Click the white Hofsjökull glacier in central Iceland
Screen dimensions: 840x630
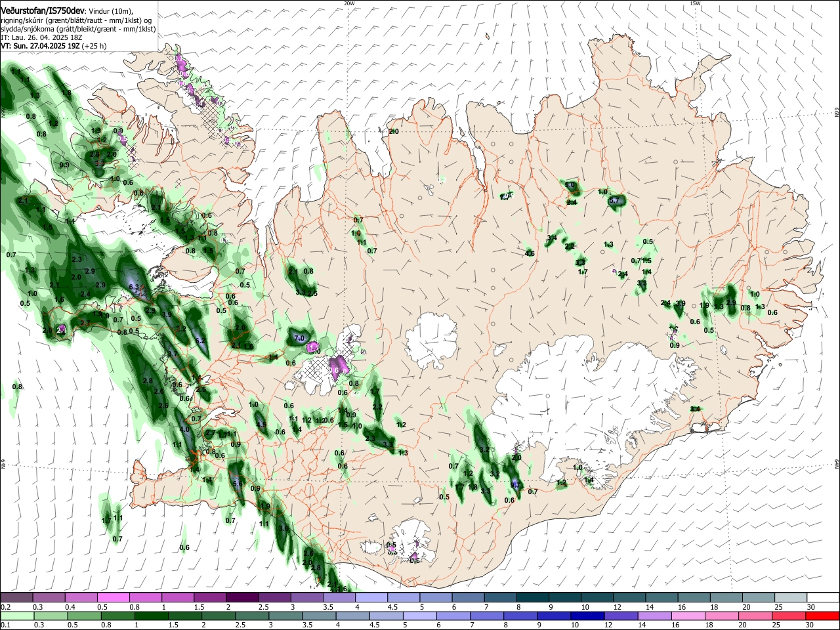click(431, 341)
